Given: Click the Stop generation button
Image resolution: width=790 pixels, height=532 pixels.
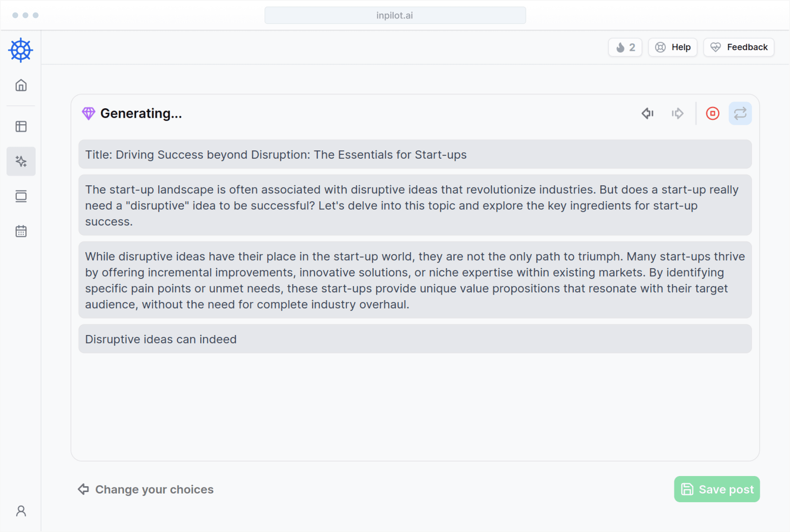Looking at the screenshot, I should tap(712, 113).
